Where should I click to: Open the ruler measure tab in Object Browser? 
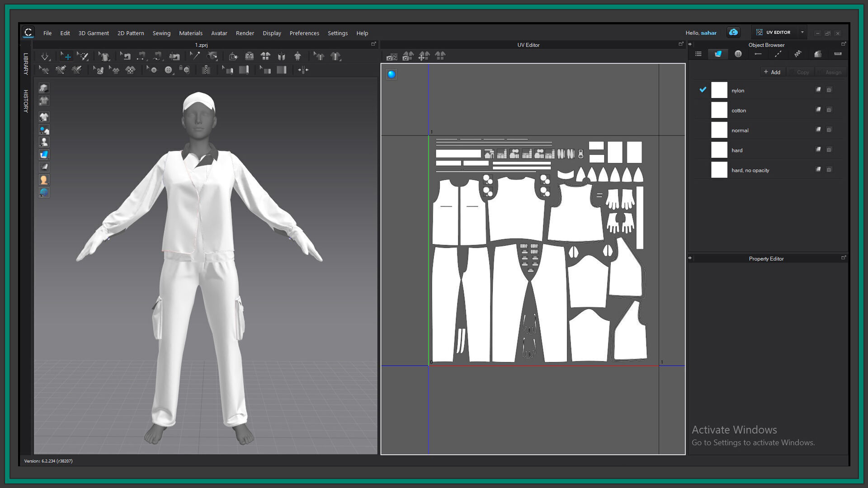point(838,54)
